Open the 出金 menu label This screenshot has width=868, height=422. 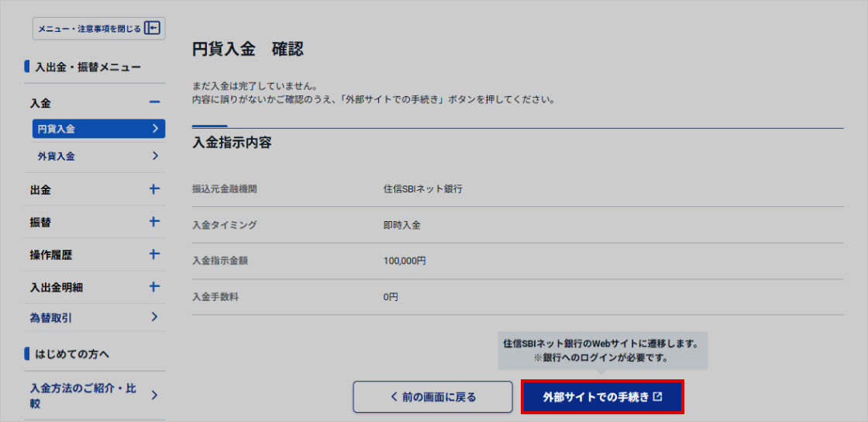pos(40,189)
